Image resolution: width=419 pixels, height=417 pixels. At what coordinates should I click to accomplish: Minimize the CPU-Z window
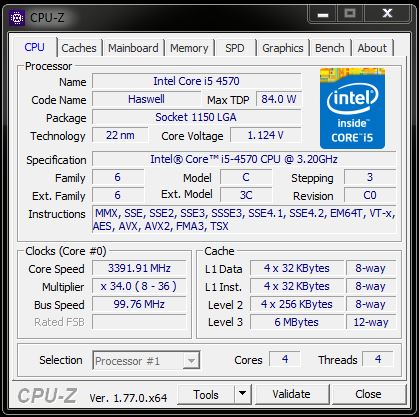tap(322, 14)
